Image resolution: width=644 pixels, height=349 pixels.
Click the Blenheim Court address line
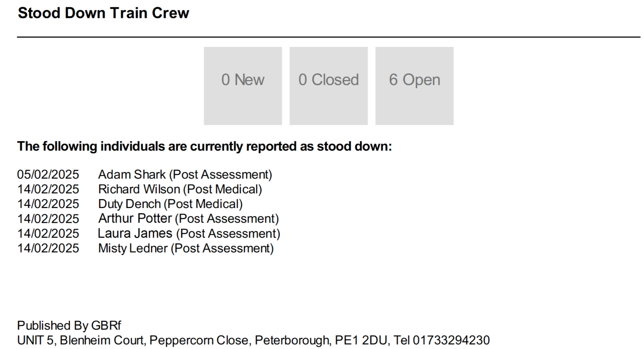(x=253, y=340)
